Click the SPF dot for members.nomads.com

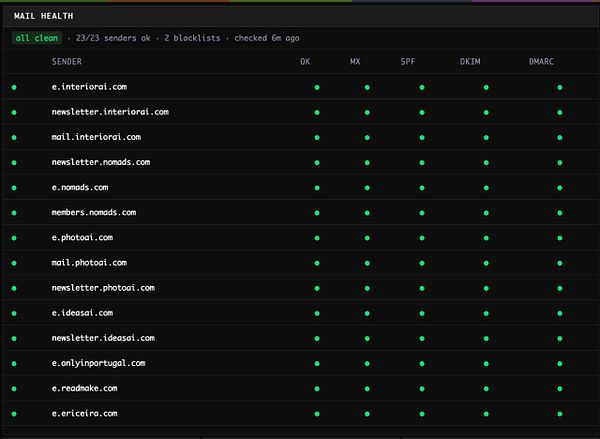tap(422, 213)
